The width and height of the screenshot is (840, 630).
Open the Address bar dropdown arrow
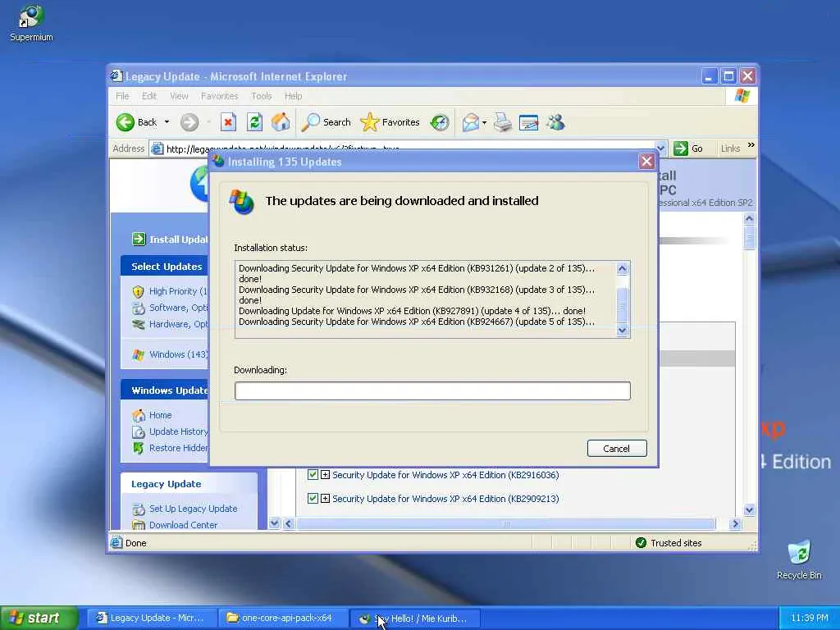tap(662, 148)
